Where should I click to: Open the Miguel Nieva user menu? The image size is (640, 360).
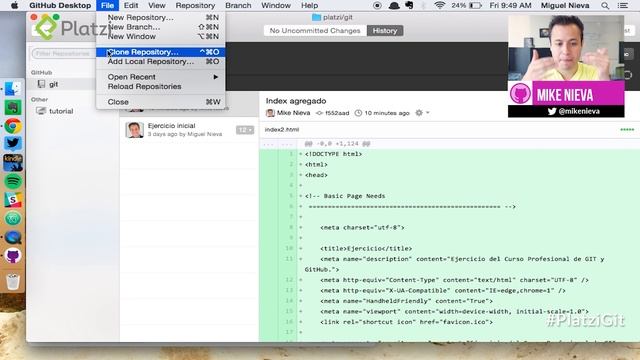click(565, 5)
